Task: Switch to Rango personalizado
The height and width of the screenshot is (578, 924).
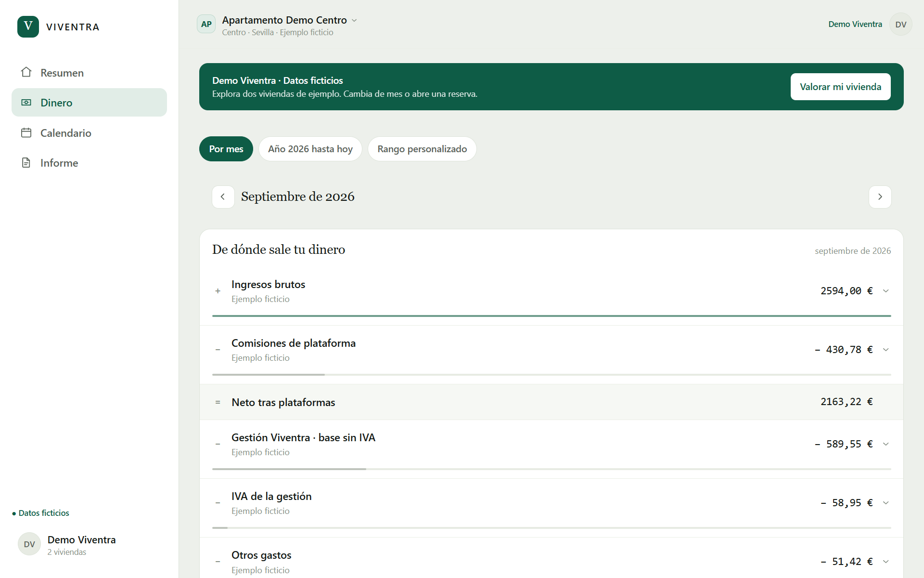Action: 422,149
